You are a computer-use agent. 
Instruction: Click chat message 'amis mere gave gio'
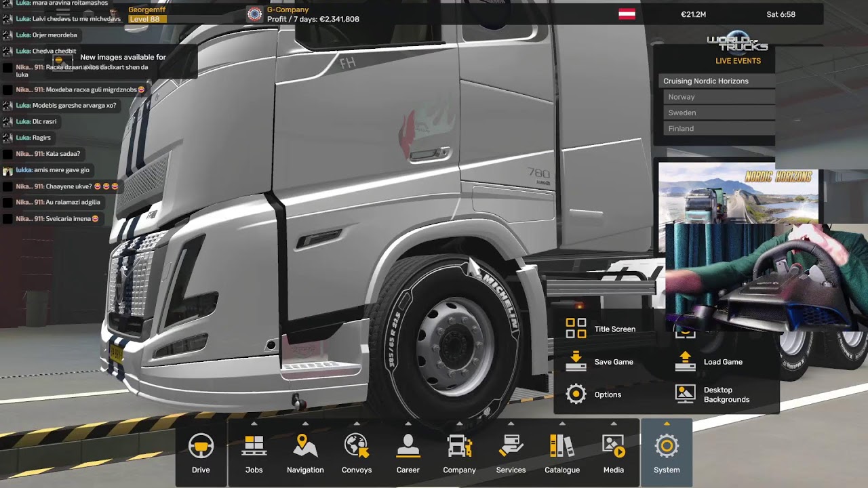pos(62,170)
